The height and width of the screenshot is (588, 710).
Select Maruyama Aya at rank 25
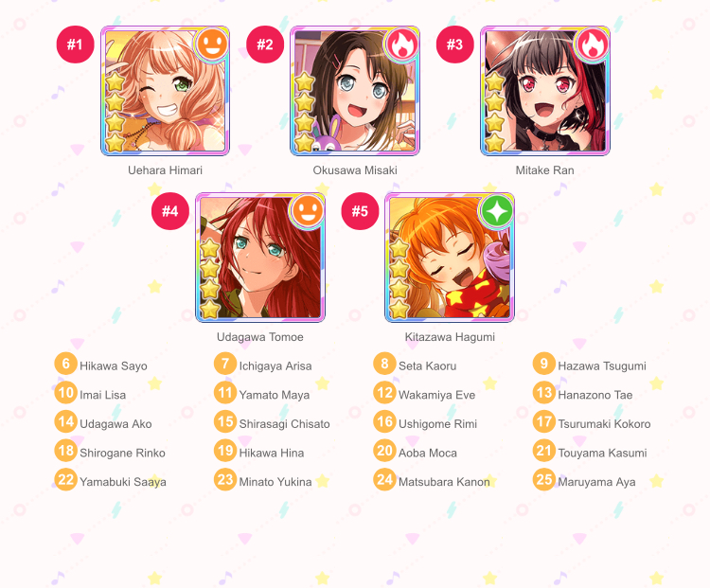(x=596, y=482)
